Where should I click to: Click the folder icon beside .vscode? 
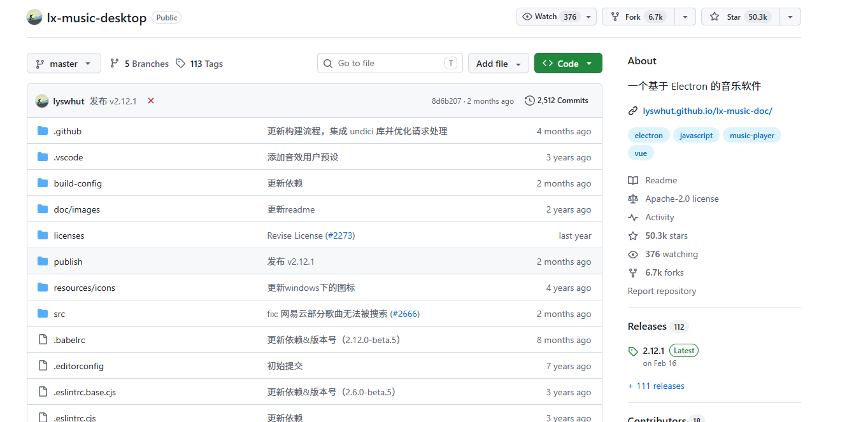tap(43, 157)
